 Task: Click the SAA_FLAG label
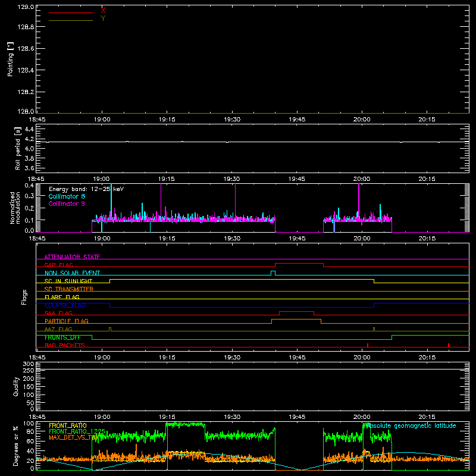pos(58,313)
